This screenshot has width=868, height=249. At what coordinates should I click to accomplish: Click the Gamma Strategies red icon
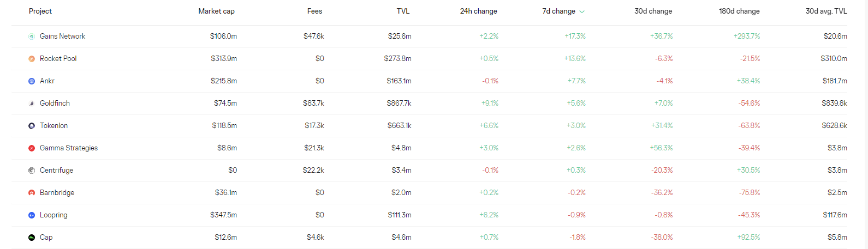click(x=32, y=148)
